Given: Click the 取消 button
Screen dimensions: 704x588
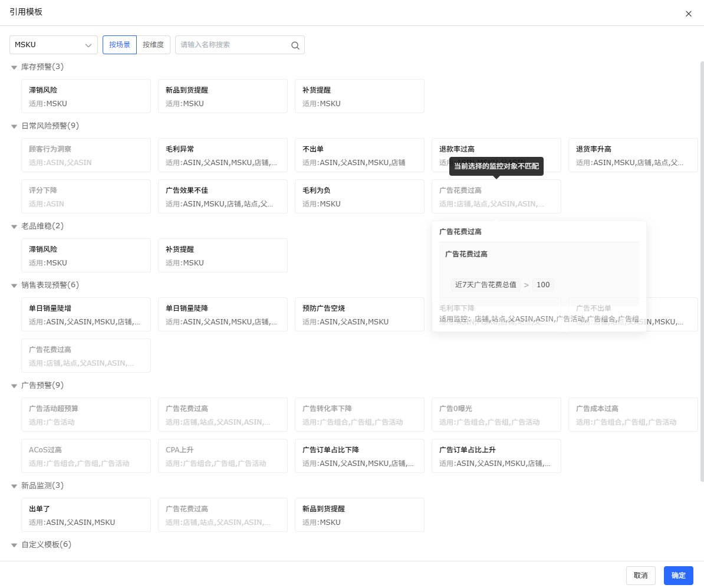Looking at the screenshot, I should click(641, 576).
